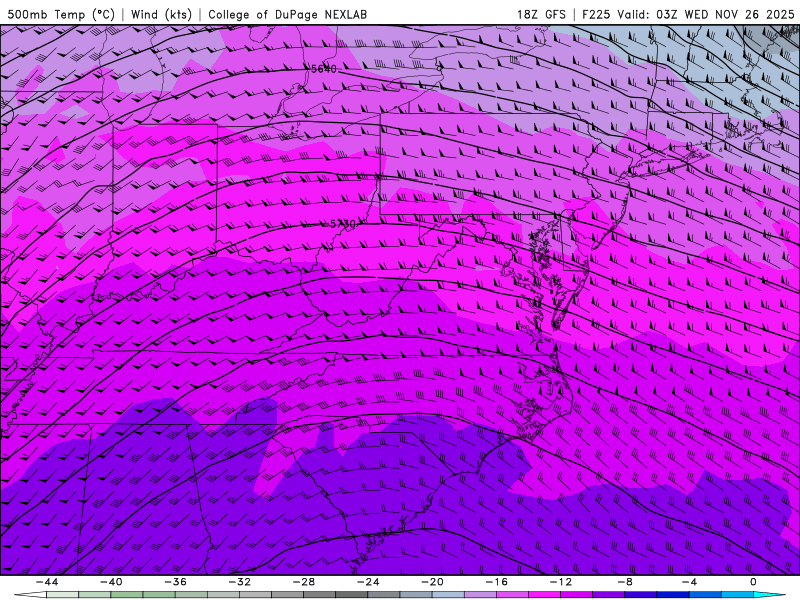
Task: Click the -4 color bar tick label
Action: pyautogui.click(x=690, y=582)
